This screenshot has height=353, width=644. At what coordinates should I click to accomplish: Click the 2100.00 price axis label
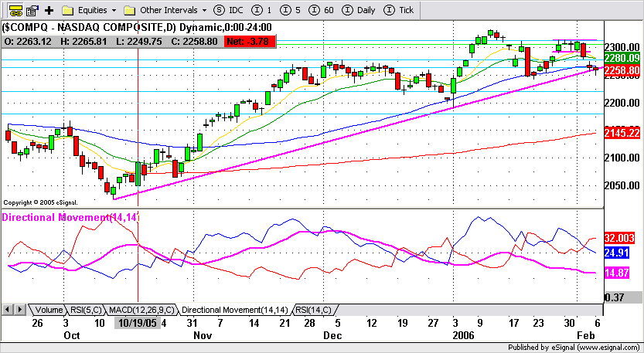coord(622,158)
